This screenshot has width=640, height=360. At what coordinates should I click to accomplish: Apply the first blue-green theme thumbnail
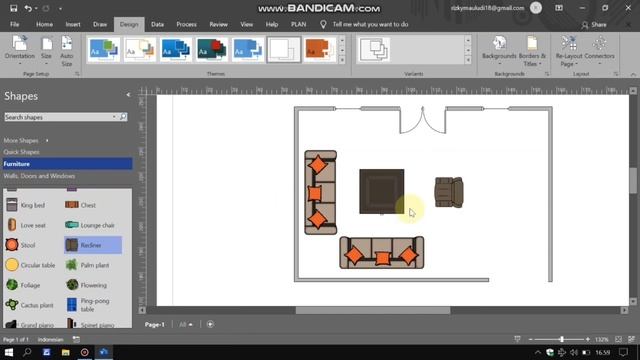tap(104, 50)
